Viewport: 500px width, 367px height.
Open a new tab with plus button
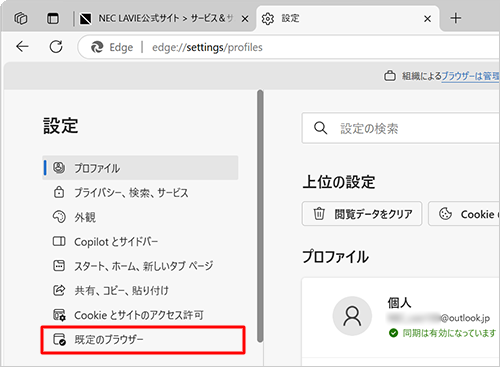456,18
